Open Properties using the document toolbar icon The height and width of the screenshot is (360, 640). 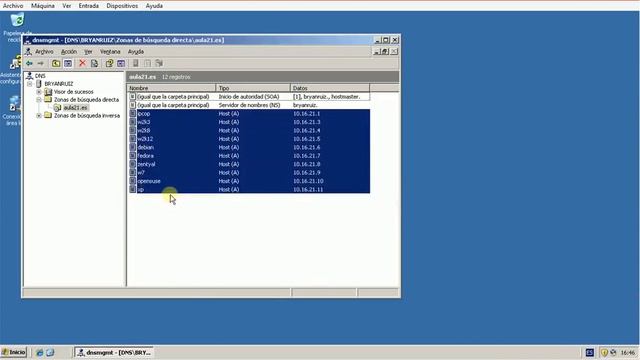[x=94, y=63]
